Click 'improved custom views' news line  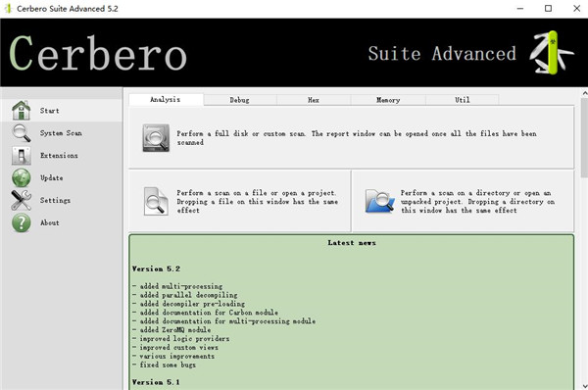175,347
